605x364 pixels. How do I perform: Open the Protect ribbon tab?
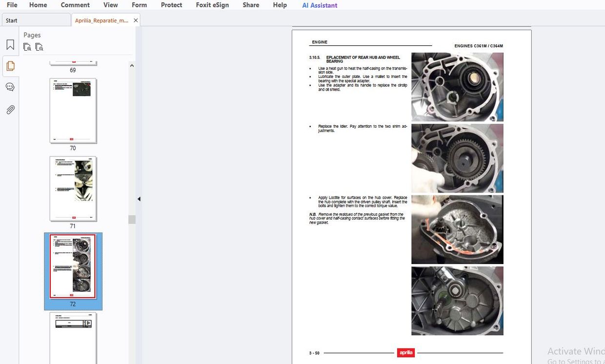tap(171, 5)
